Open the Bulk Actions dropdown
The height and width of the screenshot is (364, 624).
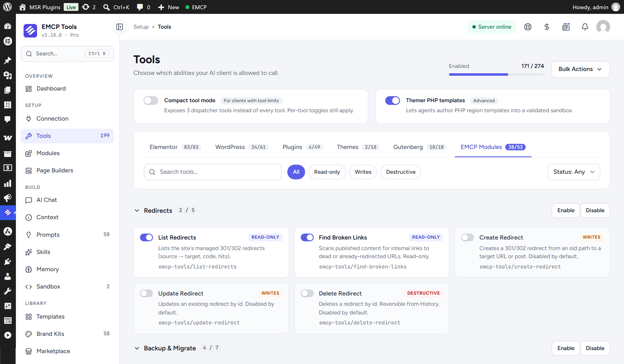(581, 69)
